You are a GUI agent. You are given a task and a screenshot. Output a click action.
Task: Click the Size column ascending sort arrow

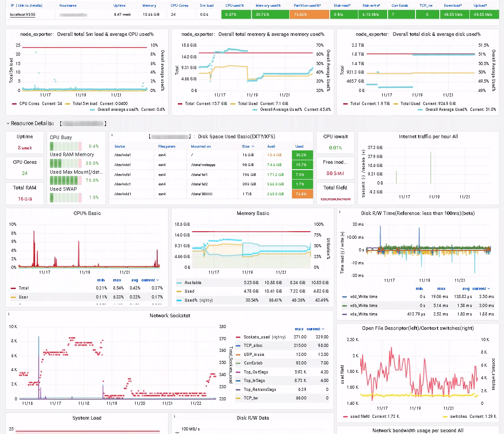pyautogui.click(x=252, y=146)
